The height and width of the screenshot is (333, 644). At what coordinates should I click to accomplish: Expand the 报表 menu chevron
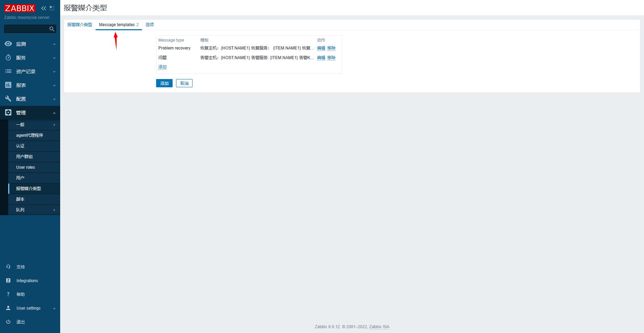click(x=54, y=86)
